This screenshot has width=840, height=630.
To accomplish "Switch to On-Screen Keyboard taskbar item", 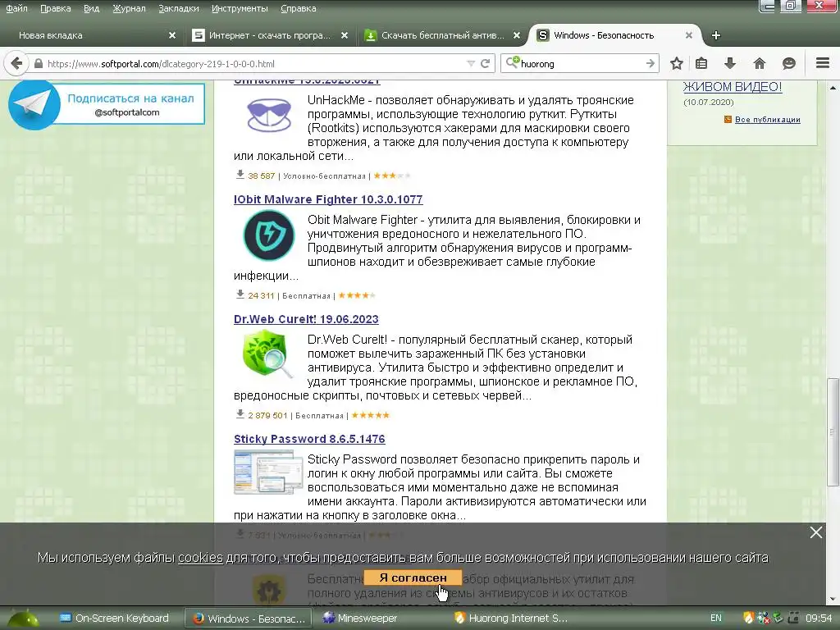I will tap(114, 619).
